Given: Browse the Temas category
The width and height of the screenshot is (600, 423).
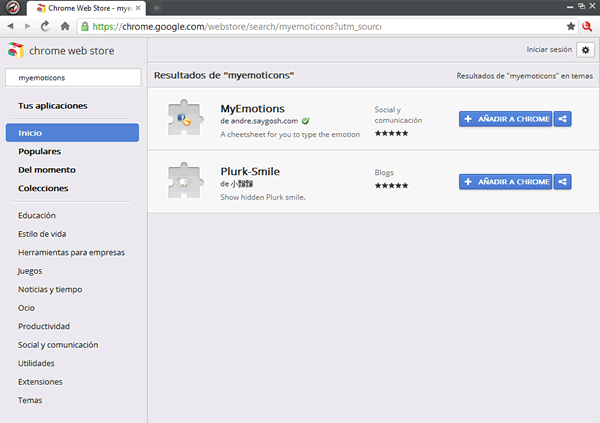Looking at the screenshot, I should (x=30, y=400).
